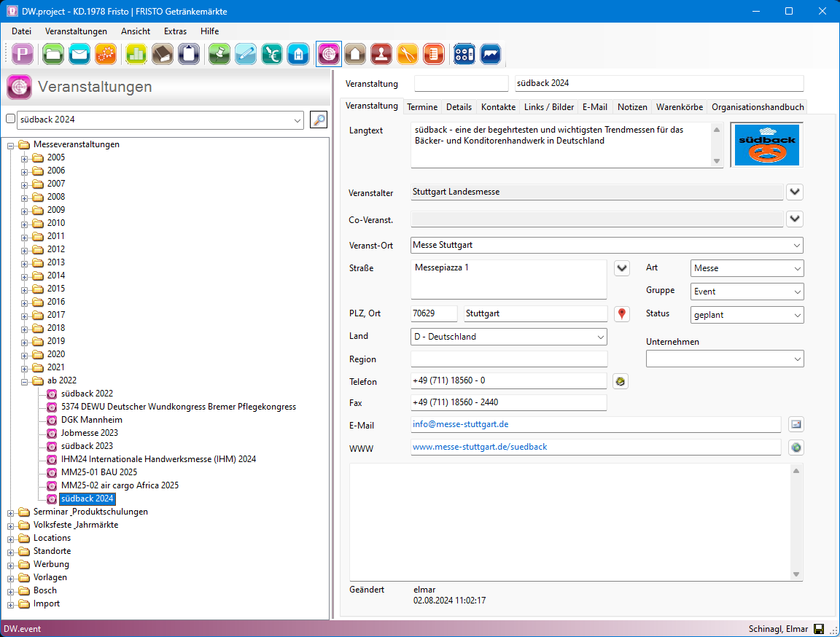This screenshot has height=637, width=840.
Task: Click the chevron button beside Veranstalter field
Action: 795,192
